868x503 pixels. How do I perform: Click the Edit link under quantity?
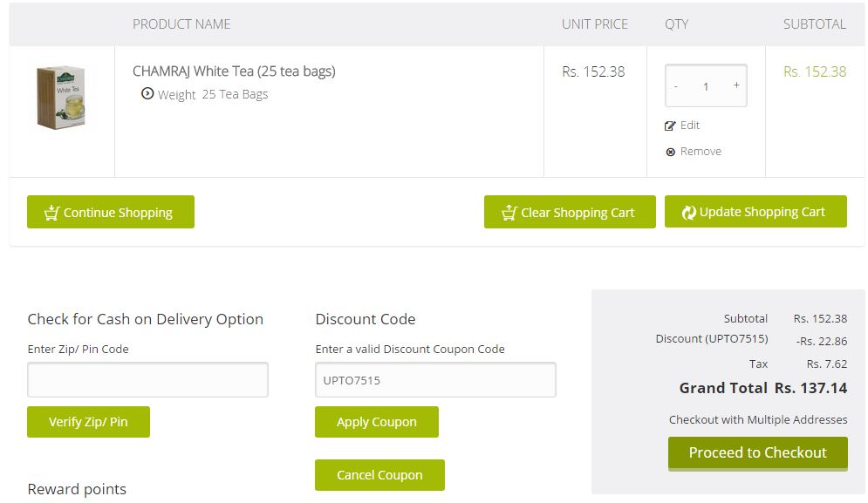(x=690, y=126)
